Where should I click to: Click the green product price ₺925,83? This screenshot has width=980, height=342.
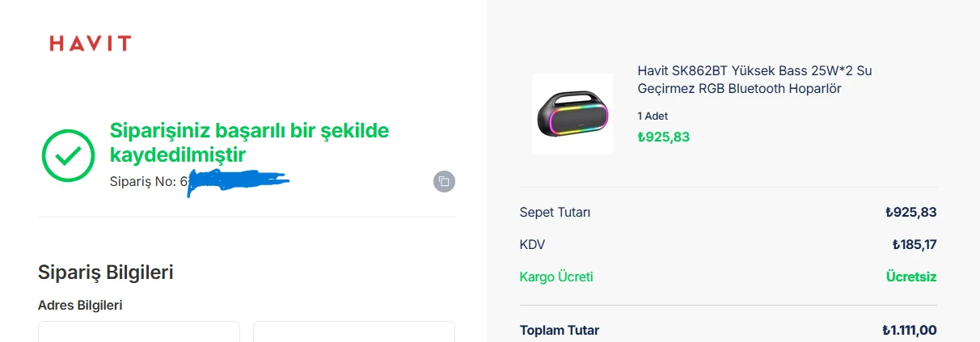click(663, 137)
